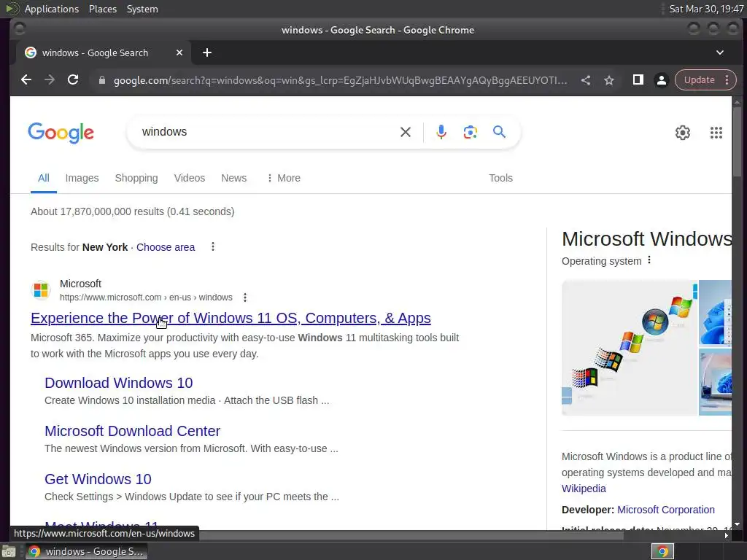Screen dimensions: 747x560
Task: Switch to News results
Action: point(234,178)
